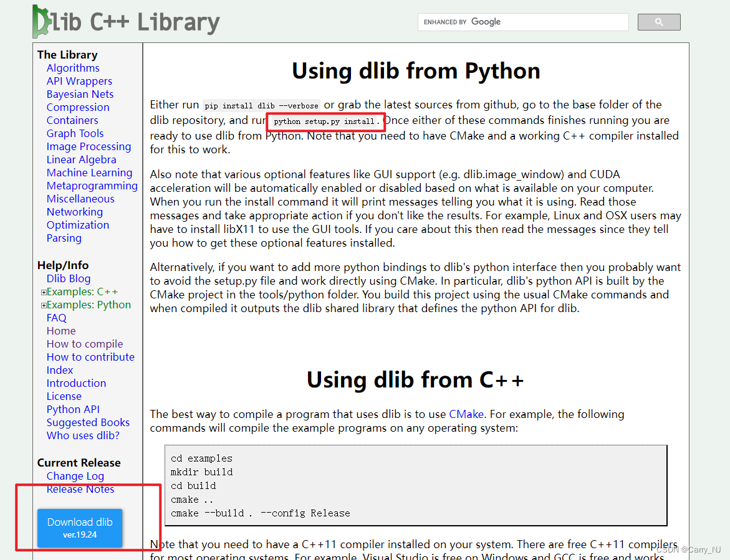Go to Bayesian Nets section
Screen dimensions: 730x560
point(80,94)
